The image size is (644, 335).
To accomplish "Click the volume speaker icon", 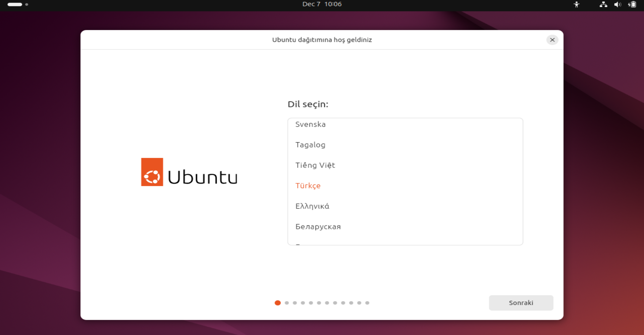I will [617, 4].
